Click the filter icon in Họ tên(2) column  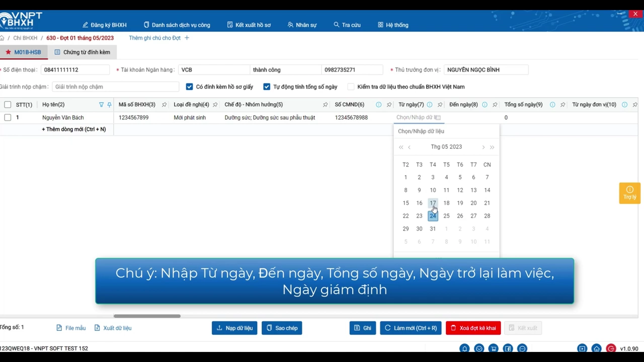point(101,105)
